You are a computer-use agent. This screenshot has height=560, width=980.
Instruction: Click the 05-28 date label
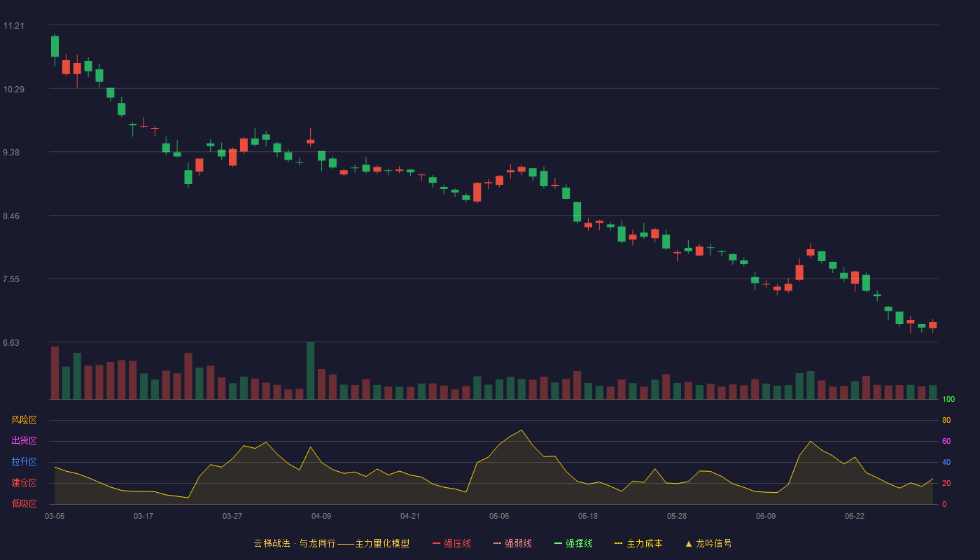tap(677, 516)
